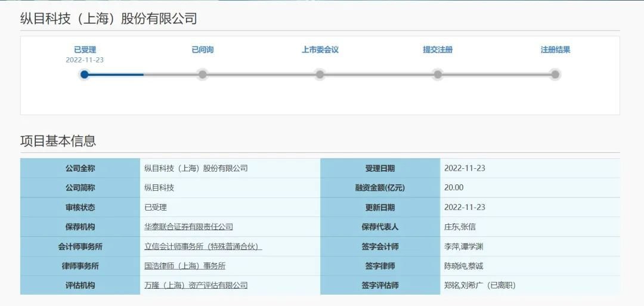Open 立信会计师事务所（特殊普通合伙） link
644x306 pixels.
pyautogui.click(x=203, y=246)
